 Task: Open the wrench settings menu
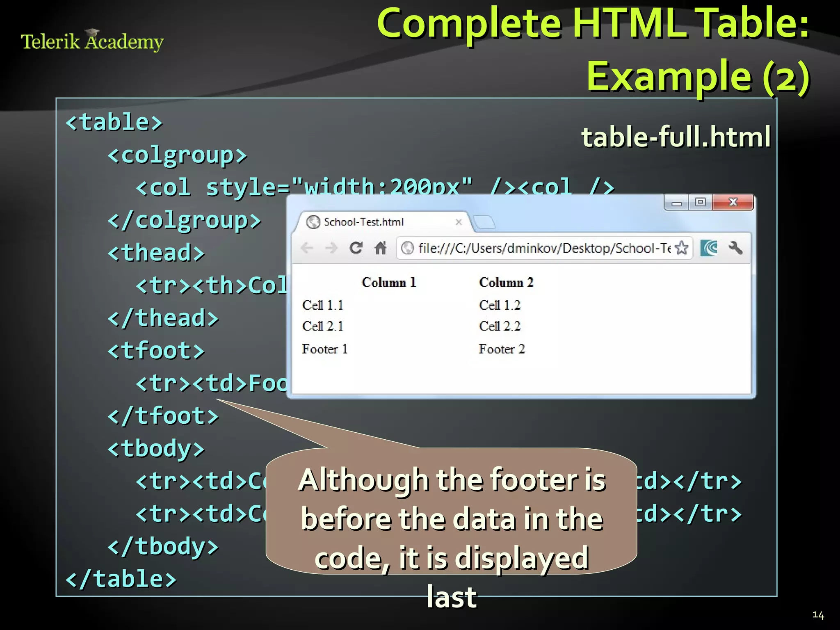735,248
